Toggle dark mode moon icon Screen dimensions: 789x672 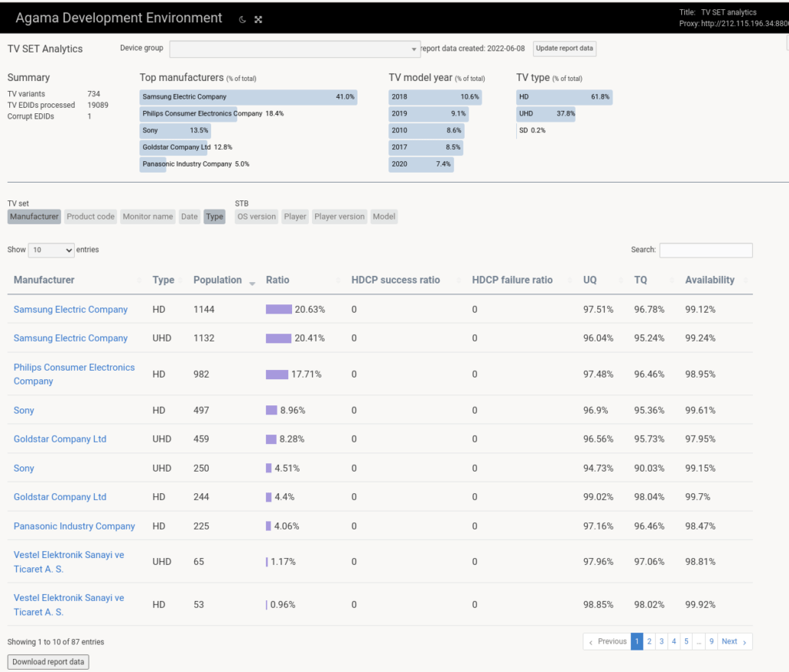coord(242,19)
